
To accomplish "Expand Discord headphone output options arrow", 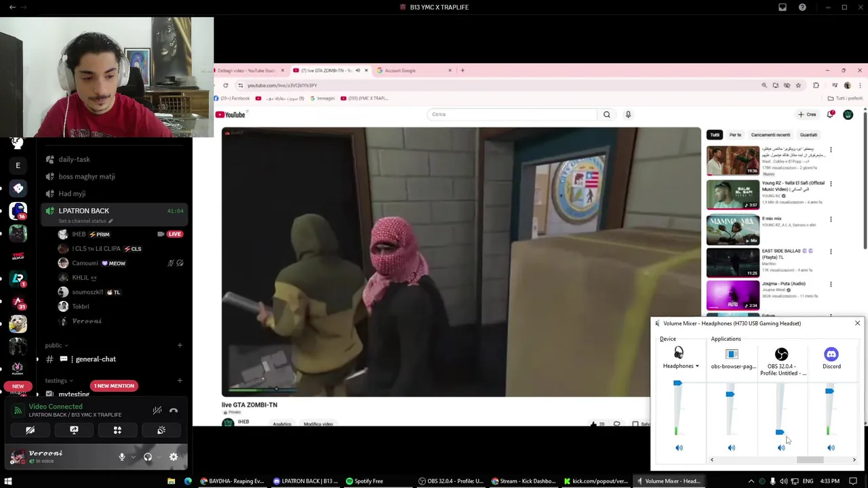I will pyautogui.click(x=158, y=457).
